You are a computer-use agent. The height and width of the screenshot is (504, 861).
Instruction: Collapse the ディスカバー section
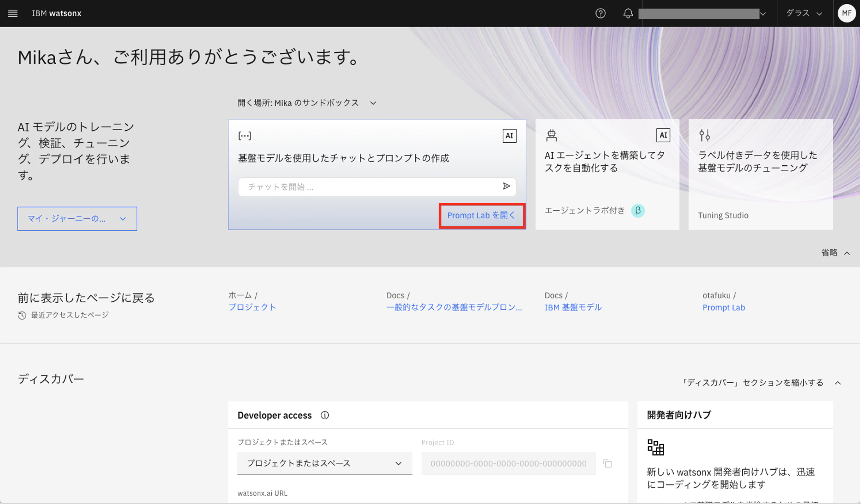click(x=761, y=383)
